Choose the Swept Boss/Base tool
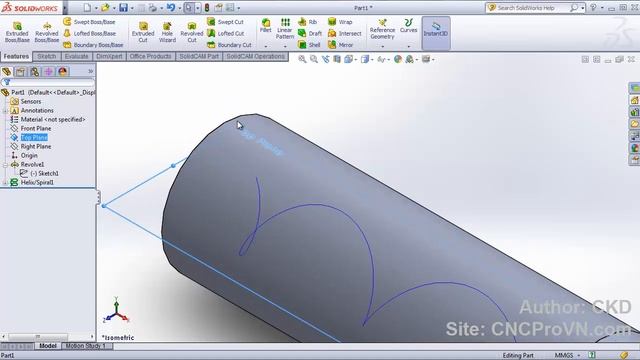The height and width of the screenshot is (360, 640). click(x=89, y=22)
